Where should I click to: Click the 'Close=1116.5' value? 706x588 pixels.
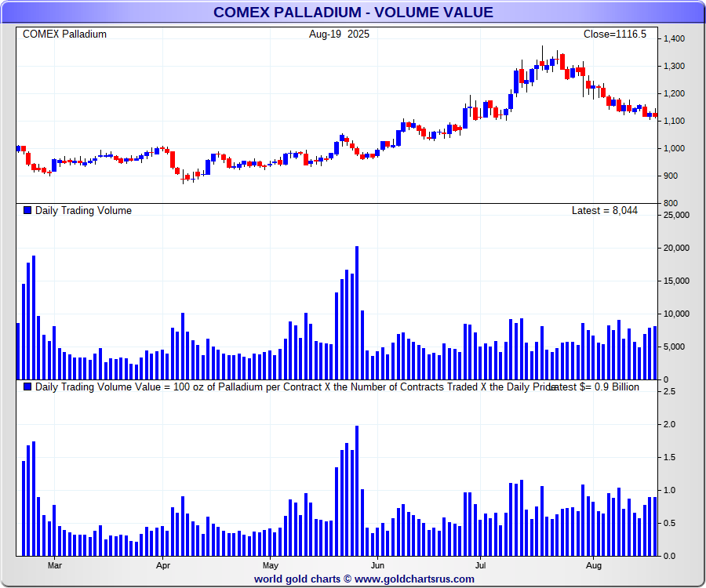614,34
